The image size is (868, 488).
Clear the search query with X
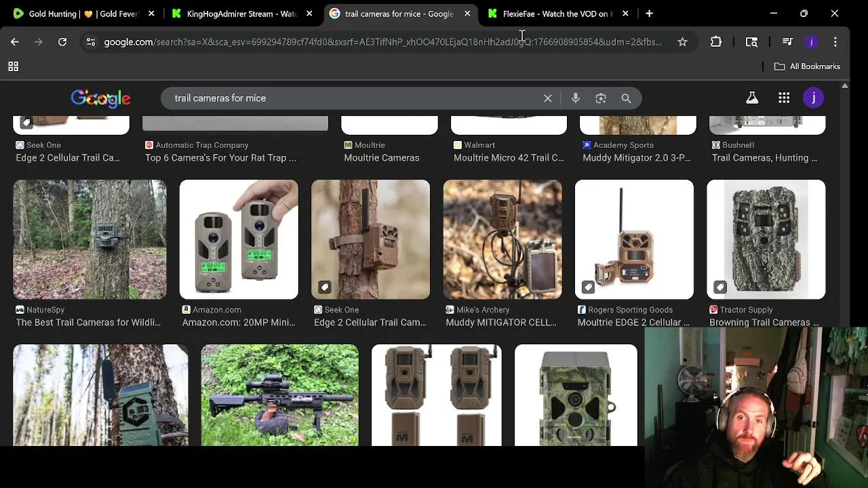point(548,98)
